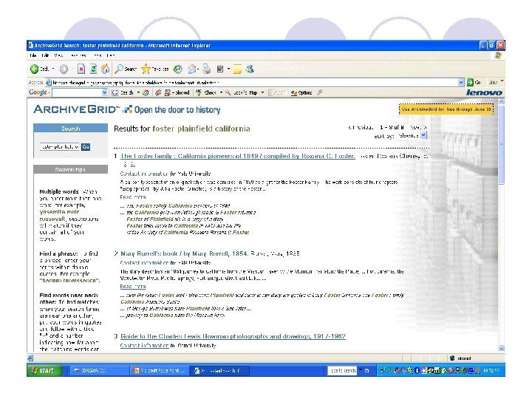Viewport: 532px width, 399px height.
Task: Click Read more under Mary Burrell result
Action: [x=133, y=287]
